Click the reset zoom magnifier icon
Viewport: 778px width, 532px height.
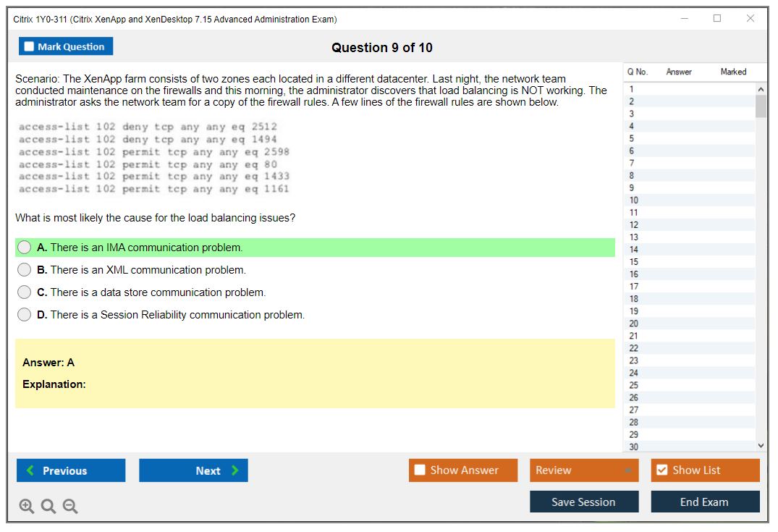pyautogui.click(x=48, y=507)
